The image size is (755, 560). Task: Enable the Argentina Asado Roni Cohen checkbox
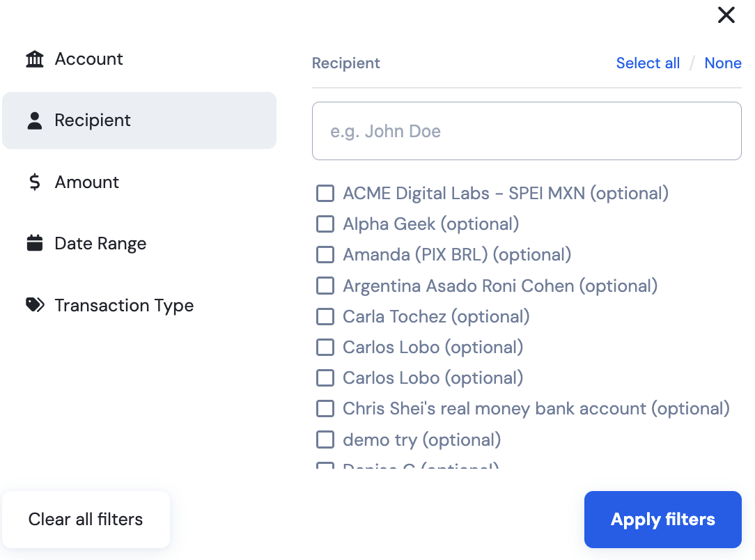click(x=325, y=286)
